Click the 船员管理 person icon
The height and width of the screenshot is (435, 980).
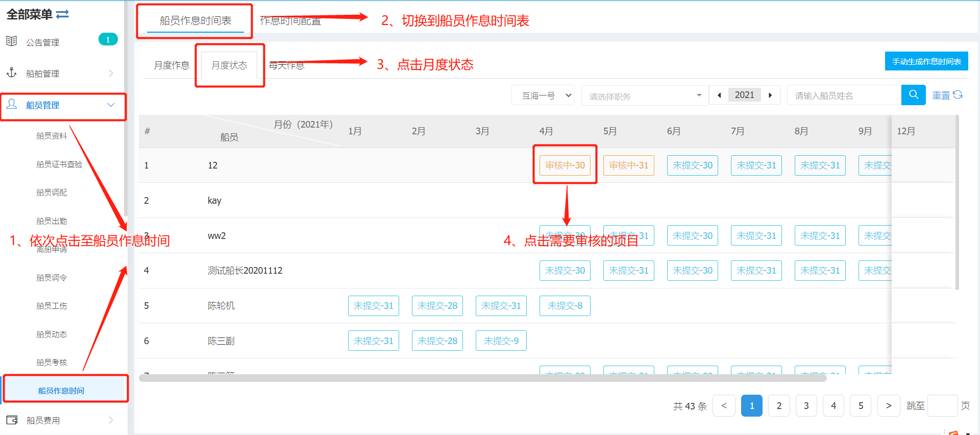click(12, 104)
